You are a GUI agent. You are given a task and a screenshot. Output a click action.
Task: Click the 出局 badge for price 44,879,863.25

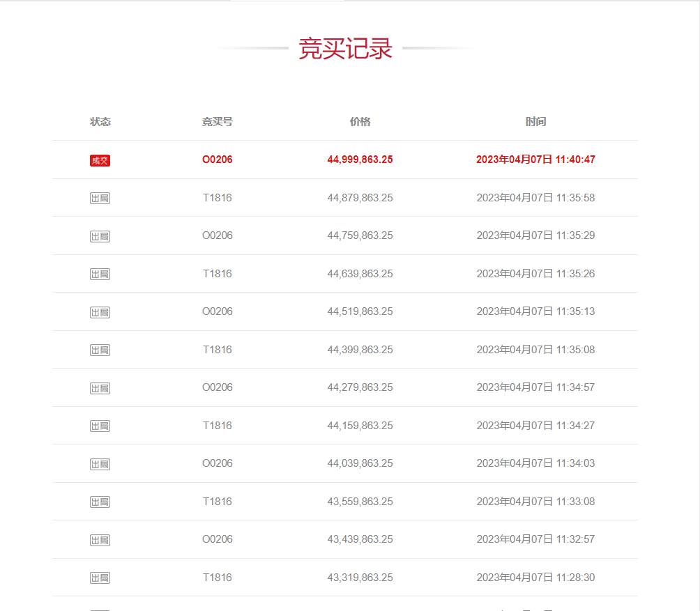(x=100, y=199)
